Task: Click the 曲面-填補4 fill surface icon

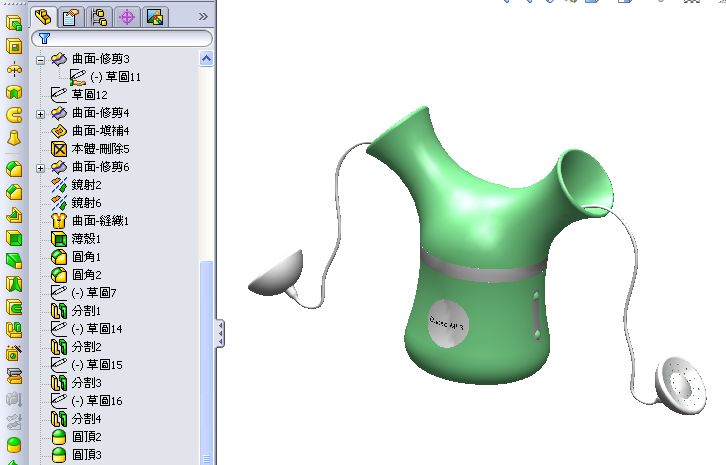Action: 59,131
